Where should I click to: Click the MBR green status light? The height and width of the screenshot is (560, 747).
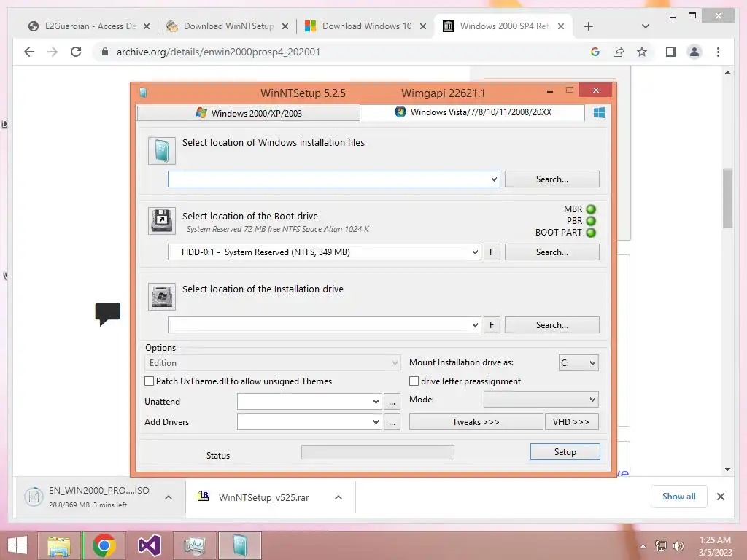pyautogui.click(x=591, y=209)
